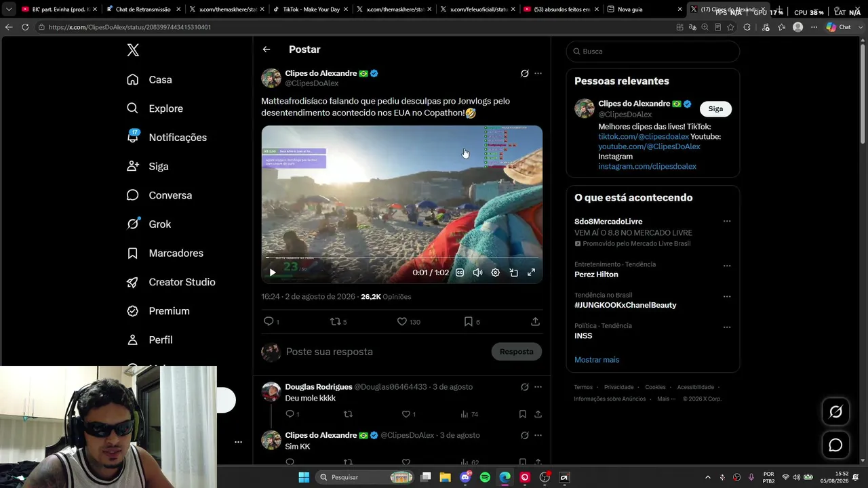This screenshot has width=868, height=488.
Task: Open options for Perez Hilton trend
Action: [x=727, y=266]
